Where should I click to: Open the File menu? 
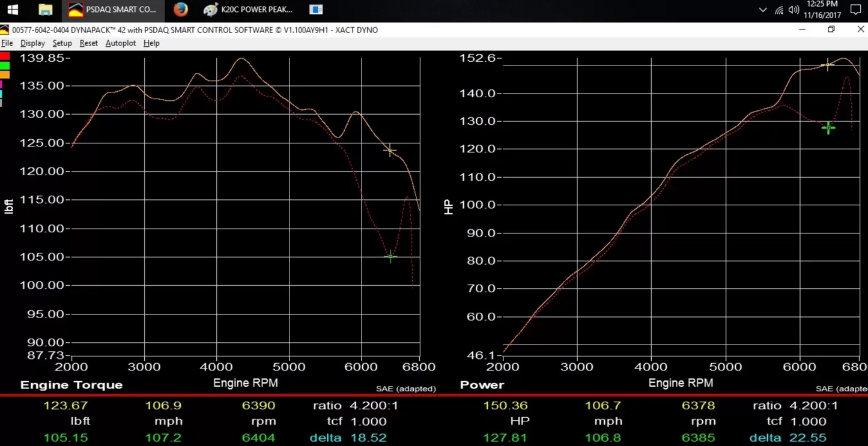pos(7,43)
